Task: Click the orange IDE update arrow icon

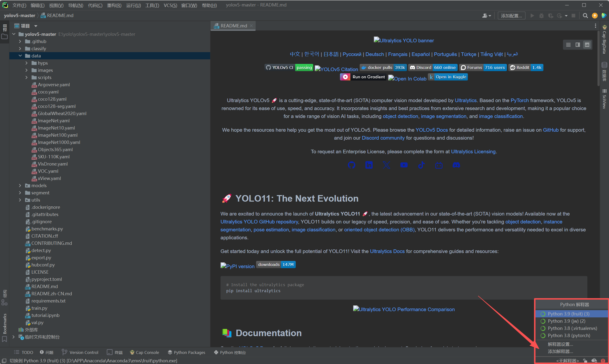Action: pyautogui.click(x=595, y=16)
